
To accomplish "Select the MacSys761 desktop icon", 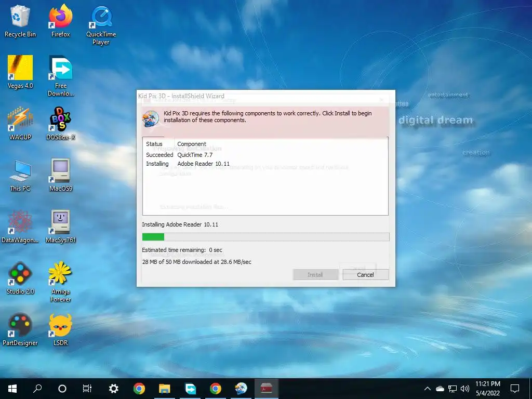I will click(x=60, y=227).
